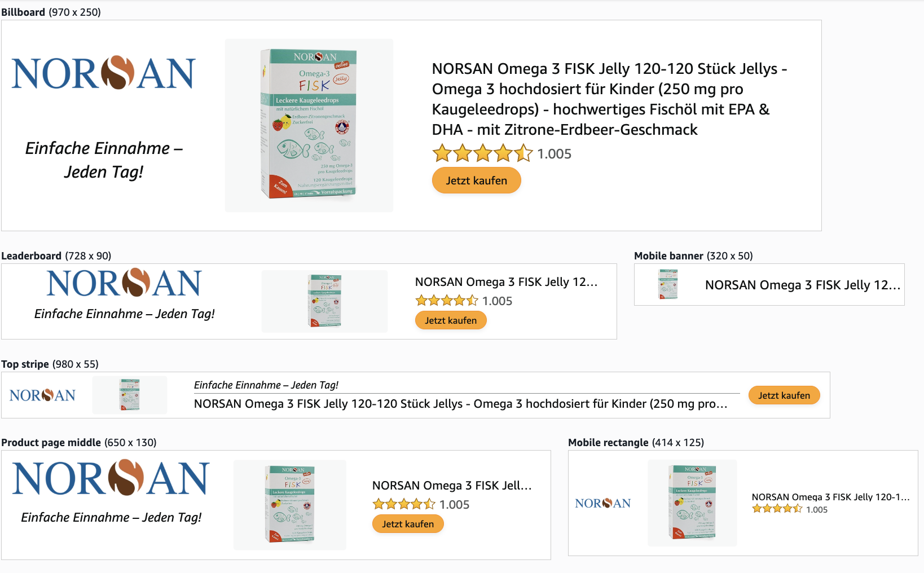Click the NORSAN logo in the Mobile rectangle ad
Image resolution: width=924 pixels, height=573 pixels.
(602, 503)
